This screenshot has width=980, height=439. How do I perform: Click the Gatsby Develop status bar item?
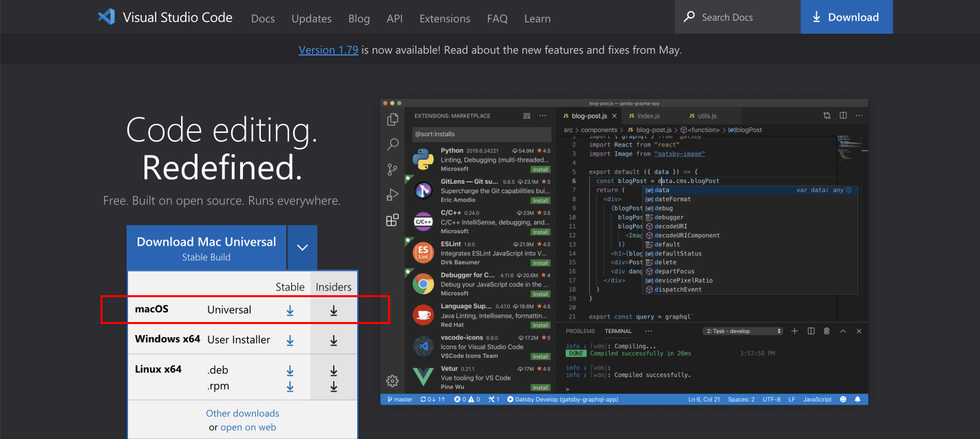point(562,399)
